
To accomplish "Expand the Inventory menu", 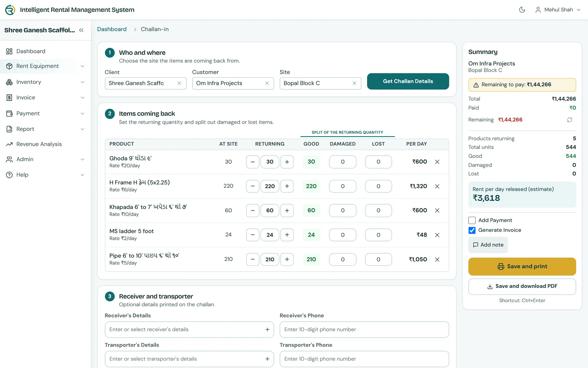I will tap(46, 82).
